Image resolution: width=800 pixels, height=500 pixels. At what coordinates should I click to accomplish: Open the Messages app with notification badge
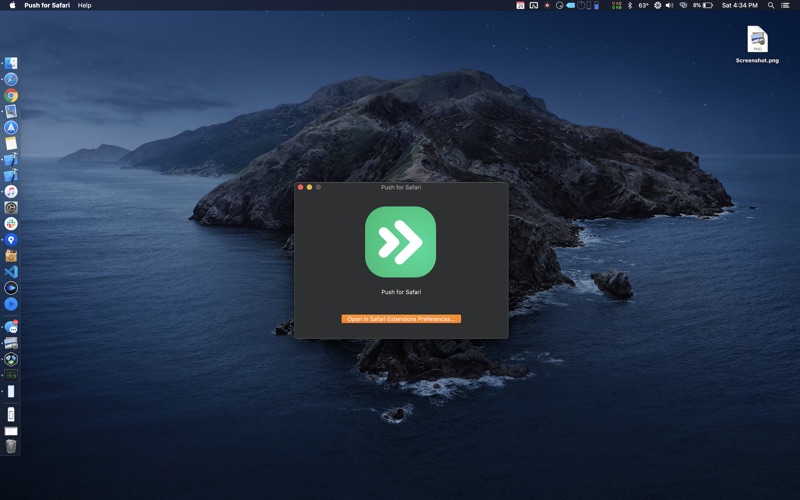tap(11, 327)
